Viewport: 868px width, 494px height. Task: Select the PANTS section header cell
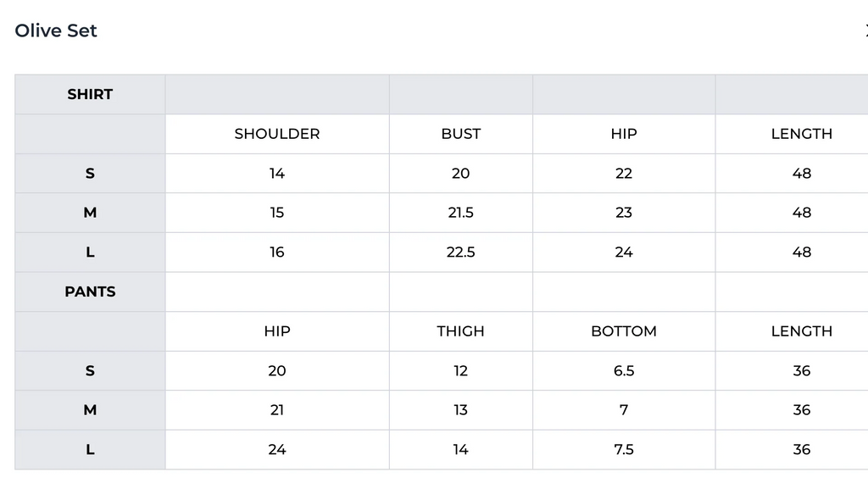90,291
